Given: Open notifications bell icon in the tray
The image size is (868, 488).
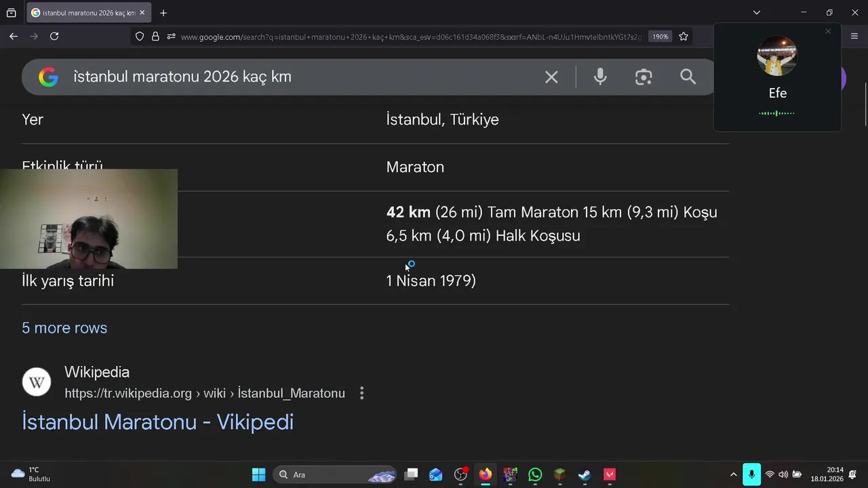Looking at the screenshot, I should tap(852, 474).
